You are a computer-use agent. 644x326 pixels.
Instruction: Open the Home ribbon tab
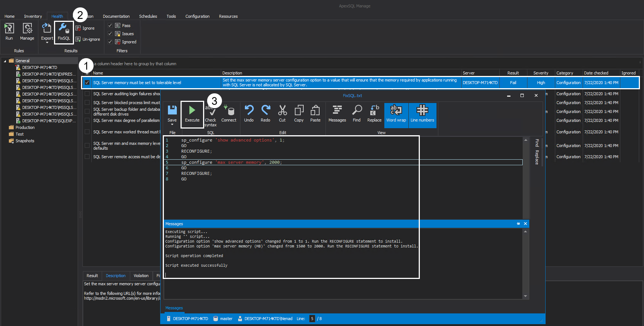click(10, 16)
